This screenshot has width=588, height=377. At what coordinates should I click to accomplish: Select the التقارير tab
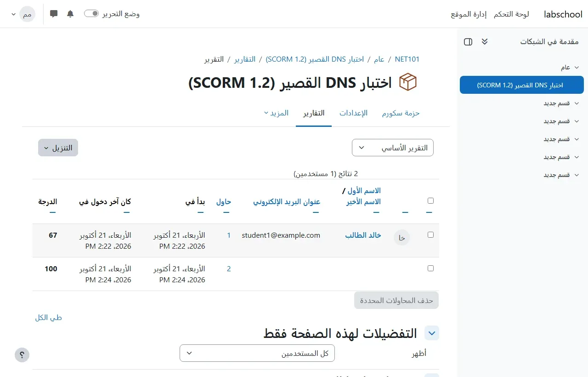pyautogui.click(x=314, y=113)
